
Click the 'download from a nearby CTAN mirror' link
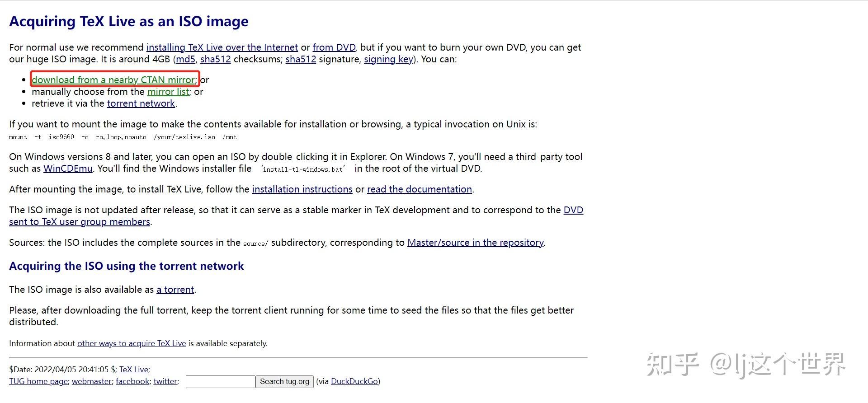(x=113, y=80)
